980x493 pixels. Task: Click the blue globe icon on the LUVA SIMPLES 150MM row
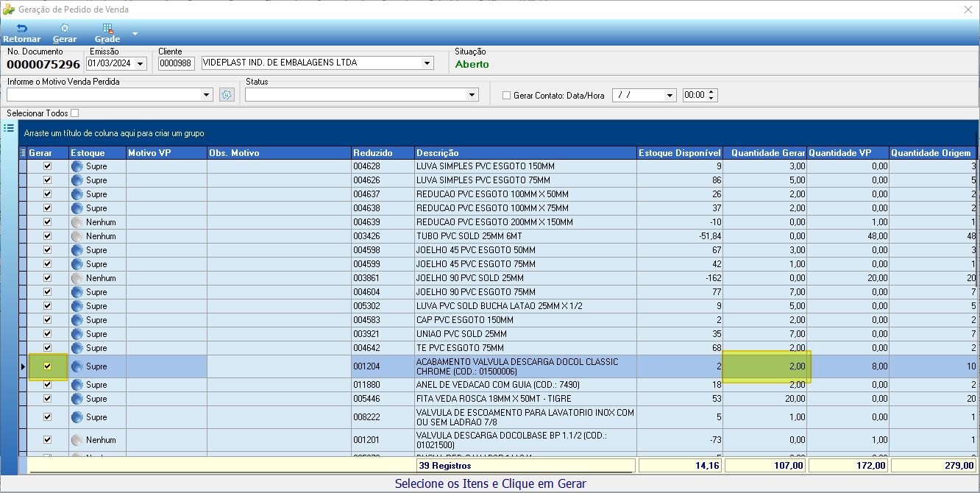pos(77,166)
